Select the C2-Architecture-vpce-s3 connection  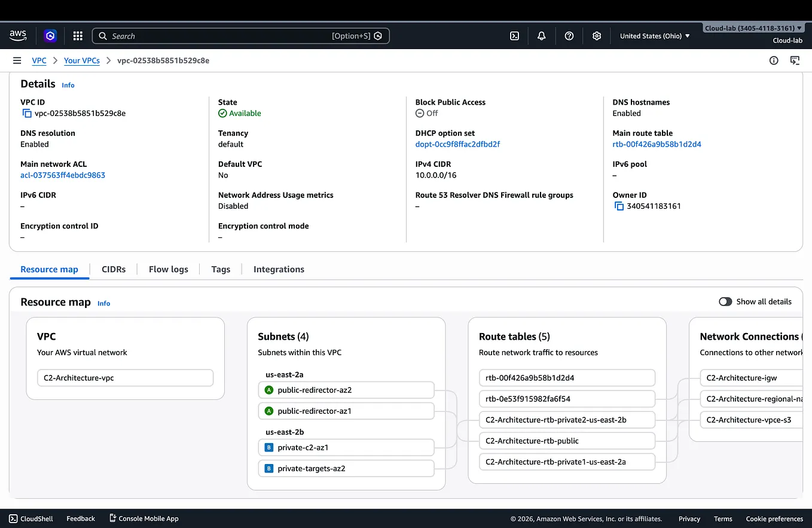point(751,420)
